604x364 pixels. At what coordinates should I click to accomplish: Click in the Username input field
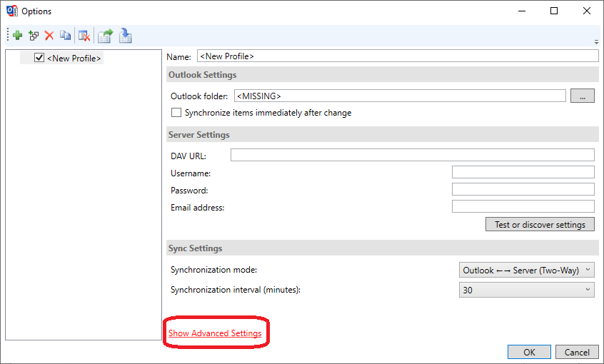tap(523, 172)
